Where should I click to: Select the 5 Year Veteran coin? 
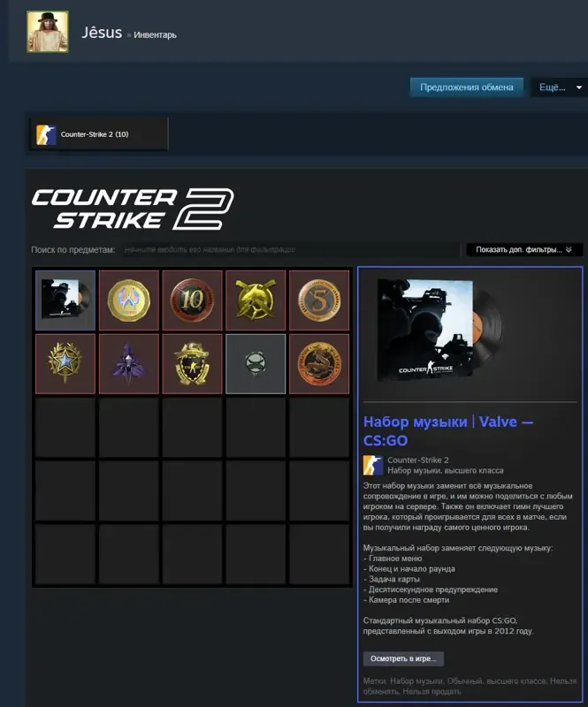click(x=319, y=300)
